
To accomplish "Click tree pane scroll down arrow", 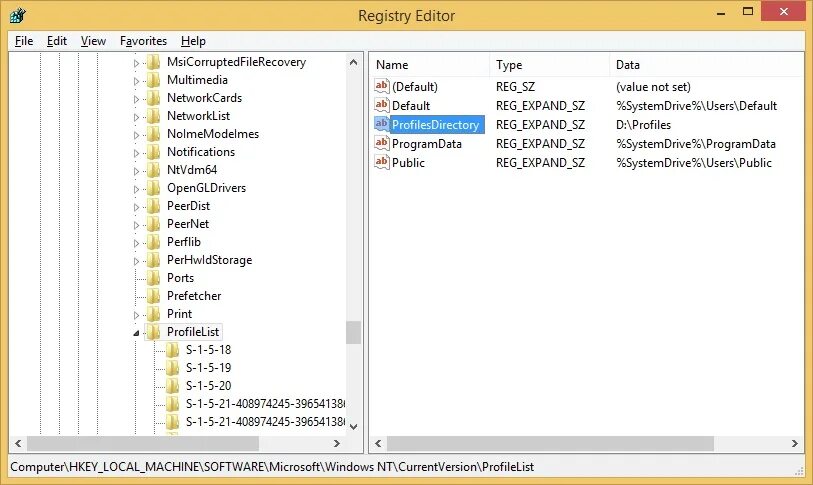I will tap(354, 427).
